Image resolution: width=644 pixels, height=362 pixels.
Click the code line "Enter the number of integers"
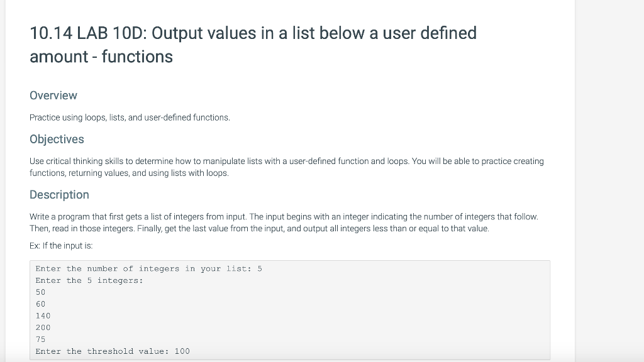pyautogui.click(x=148, y=269)
